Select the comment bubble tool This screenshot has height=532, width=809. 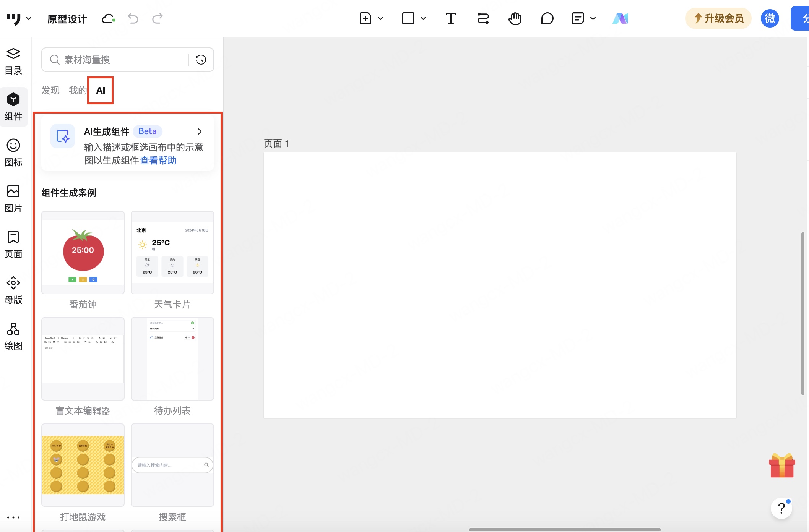tap(547, 18)
